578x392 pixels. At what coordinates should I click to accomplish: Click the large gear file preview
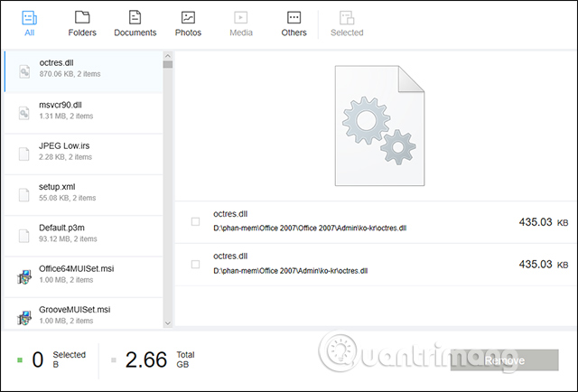point(379,126)
